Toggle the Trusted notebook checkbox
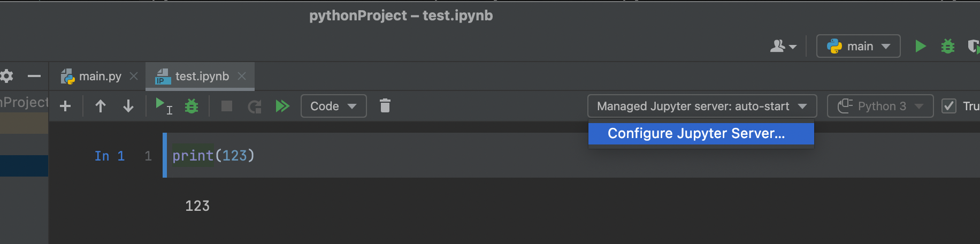The image size is (980, 244). (x=949, y=106)
